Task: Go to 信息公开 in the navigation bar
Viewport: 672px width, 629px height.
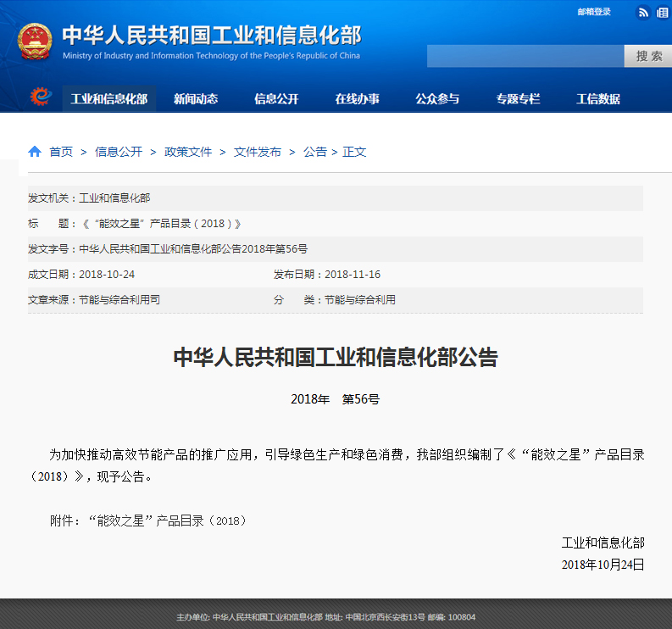Action: pyautogui.click(x=276, y=99)
